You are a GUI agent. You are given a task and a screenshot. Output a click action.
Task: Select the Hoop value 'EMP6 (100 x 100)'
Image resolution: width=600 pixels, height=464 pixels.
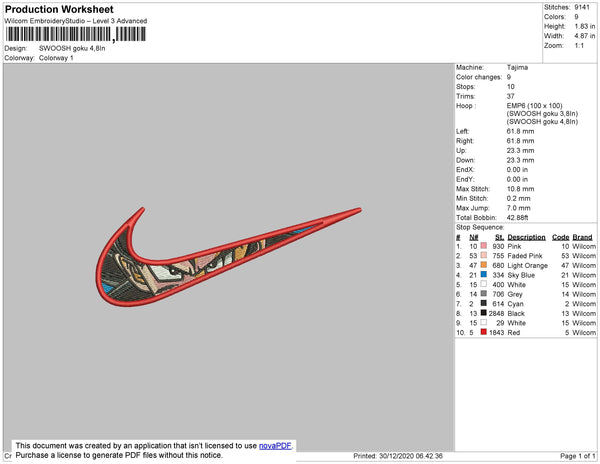534,106
